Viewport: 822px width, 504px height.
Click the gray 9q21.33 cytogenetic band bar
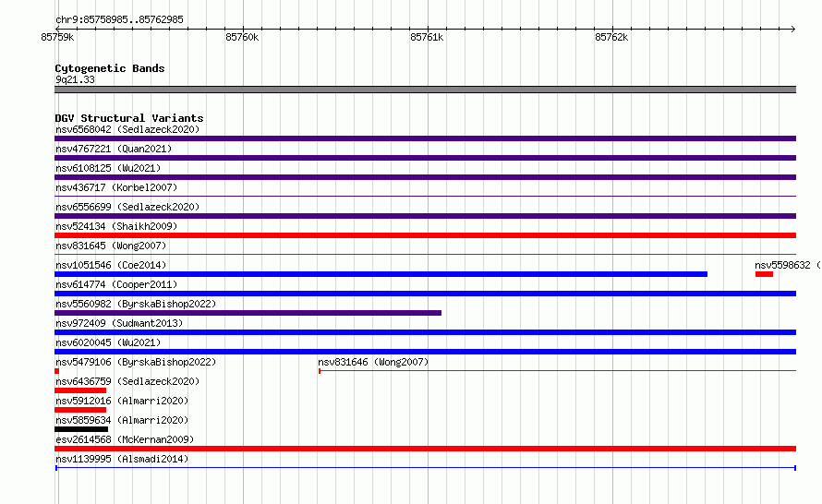click(425, 90)
